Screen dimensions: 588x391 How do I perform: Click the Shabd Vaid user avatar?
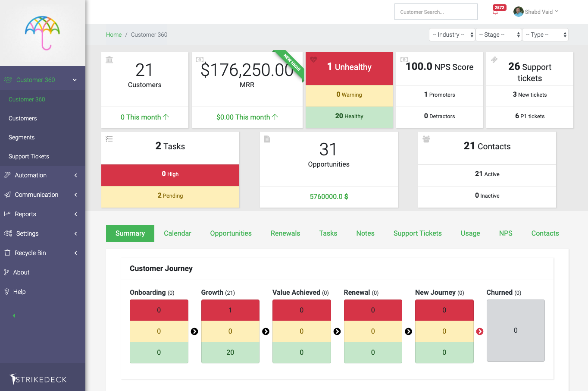pyautogui.click(x=518, y=12)
